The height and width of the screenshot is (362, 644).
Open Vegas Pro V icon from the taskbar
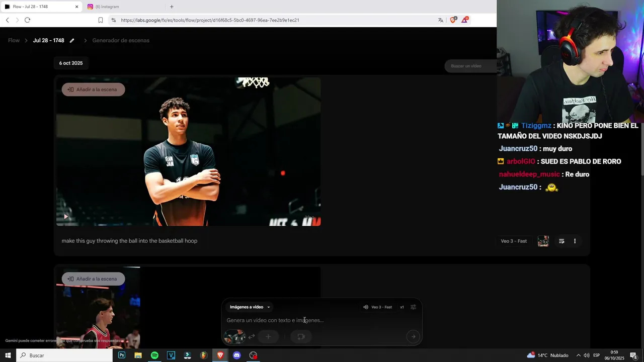coord(171,355)
